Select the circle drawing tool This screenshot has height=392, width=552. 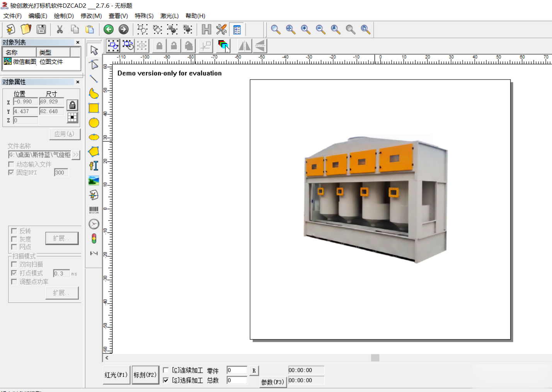[94, 123]
